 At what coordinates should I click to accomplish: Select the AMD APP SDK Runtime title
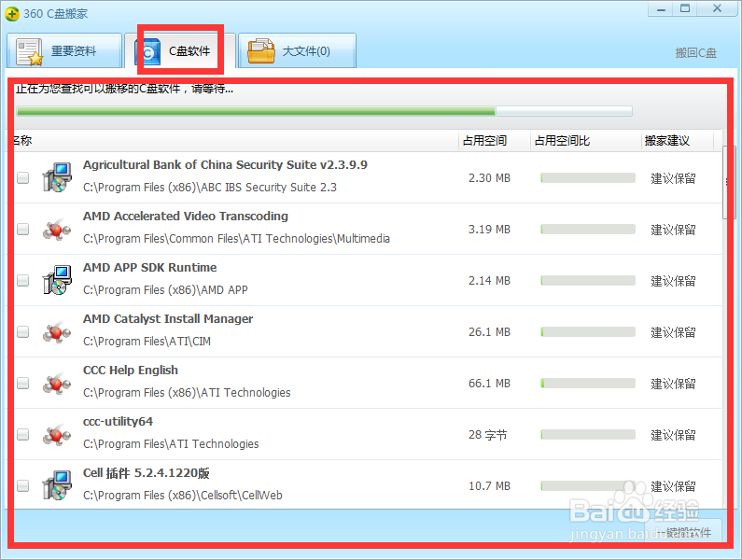pyautogui.click(x=150, y=268)
